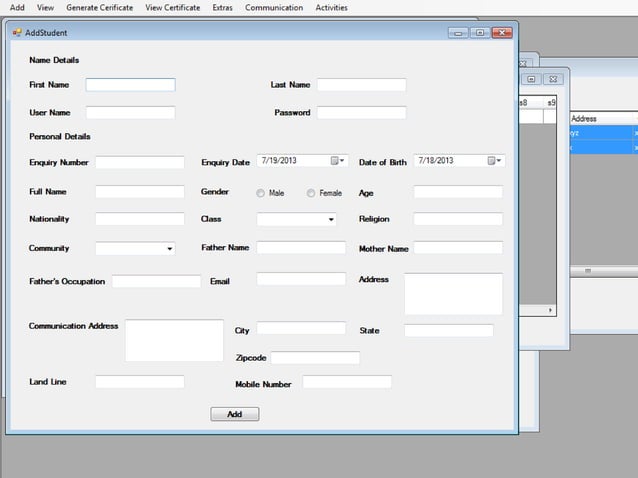Click the Mobile Number field
This screenshot has height=478, width=638.
pyautogui.click(x=346, y=382)
